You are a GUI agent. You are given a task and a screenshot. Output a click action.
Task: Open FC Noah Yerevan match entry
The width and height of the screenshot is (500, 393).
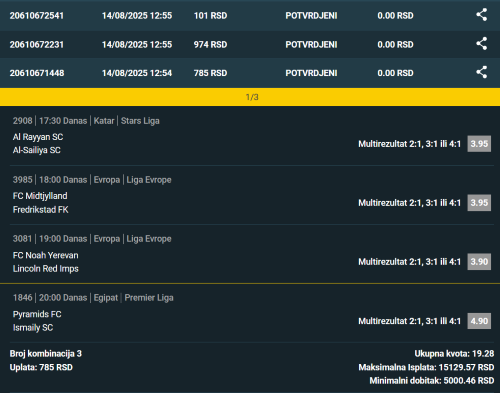tap(46, 255)
